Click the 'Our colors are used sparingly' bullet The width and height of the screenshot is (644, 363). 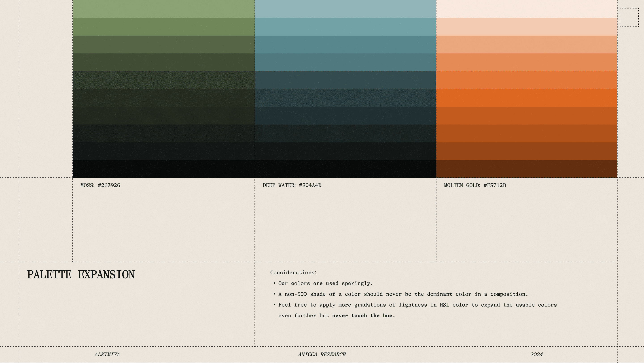point(325,284)
